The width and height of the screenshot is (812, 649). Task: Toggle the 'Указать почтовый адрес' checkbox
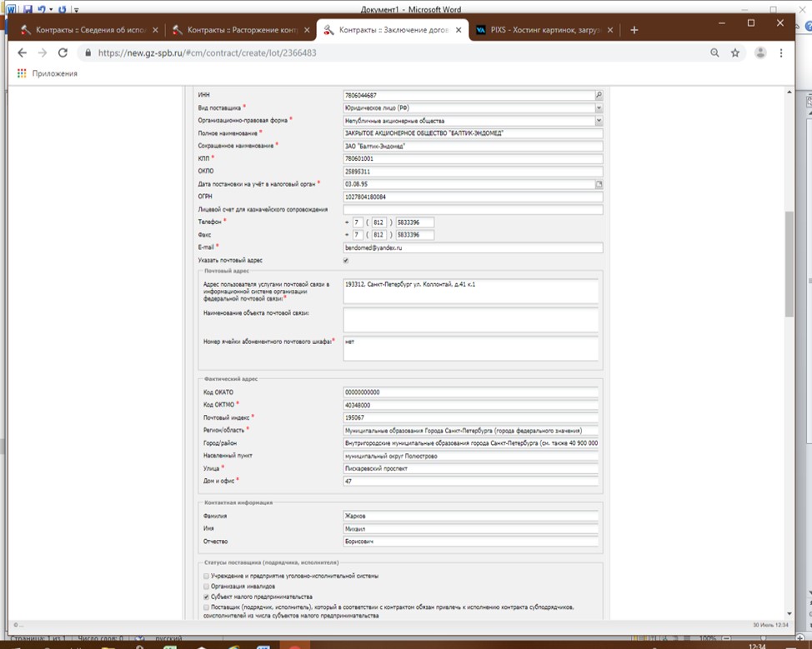tap(346, 260)
